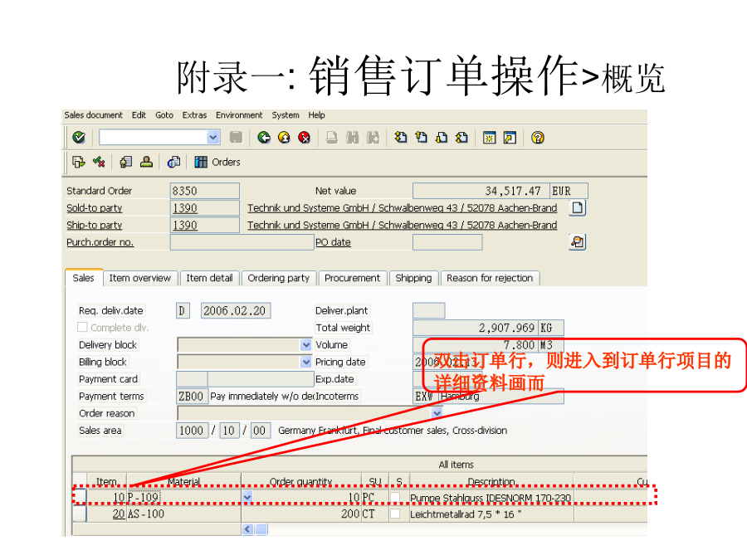
Task: Click the Find Next binoculars icon
Action: click(373, 138)
